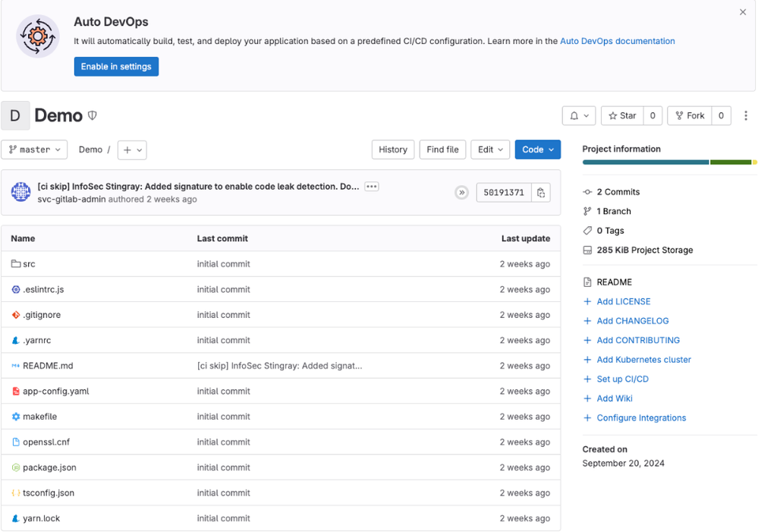Click the History button

point(393,150)
